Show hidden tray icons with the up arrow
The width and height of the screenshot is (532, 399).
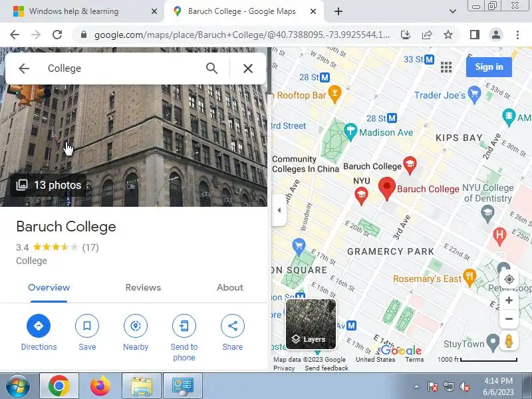[x=417, y=386]
